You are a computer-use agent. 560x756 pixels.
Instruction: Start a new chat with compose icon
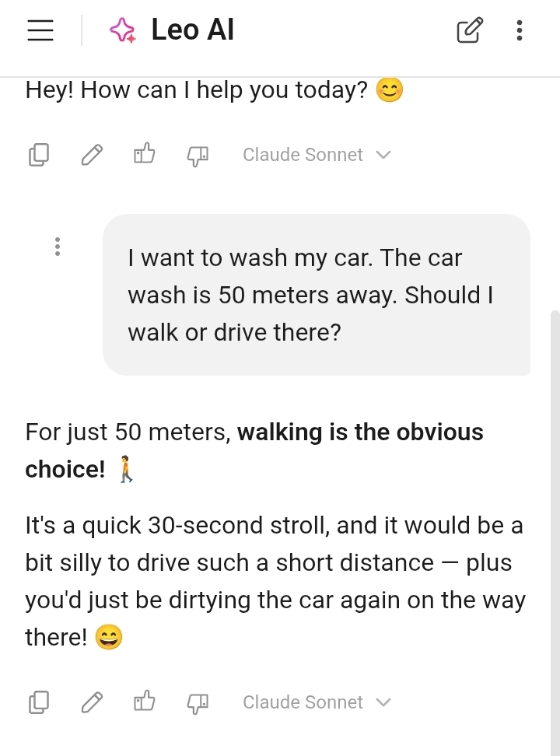coord(470,30)
